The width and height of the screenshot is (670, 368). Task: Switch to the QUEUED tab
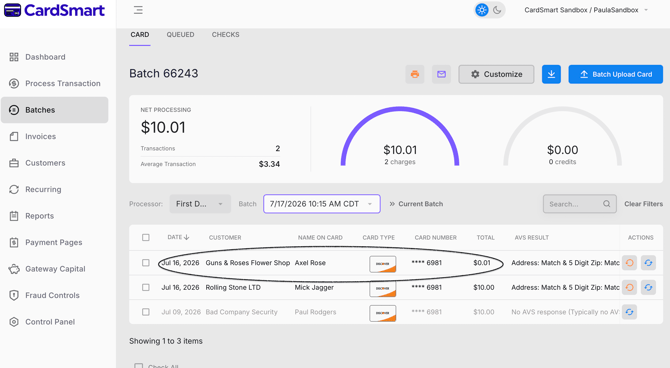[180, 35]
